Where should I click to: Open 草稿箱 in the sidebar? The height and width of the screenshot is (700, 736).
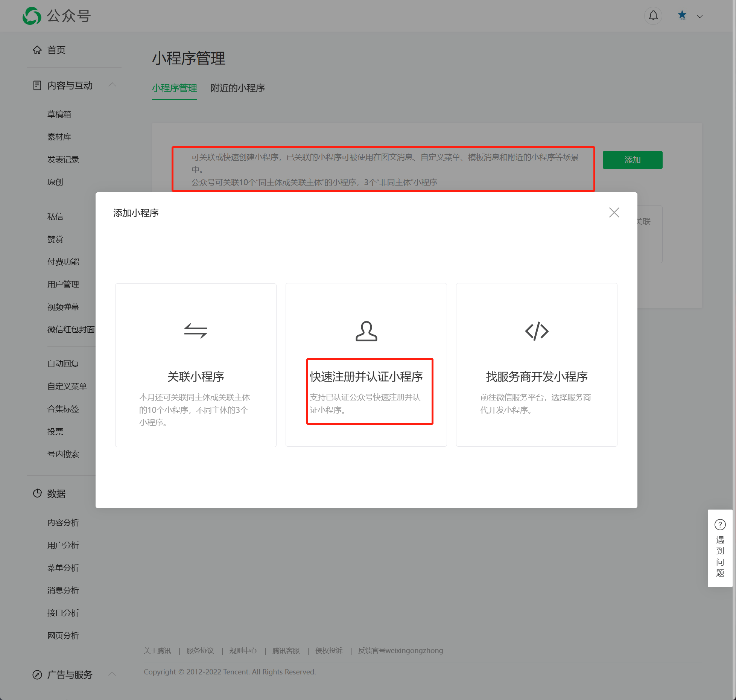pyautogui.click(x=59, y=114)
